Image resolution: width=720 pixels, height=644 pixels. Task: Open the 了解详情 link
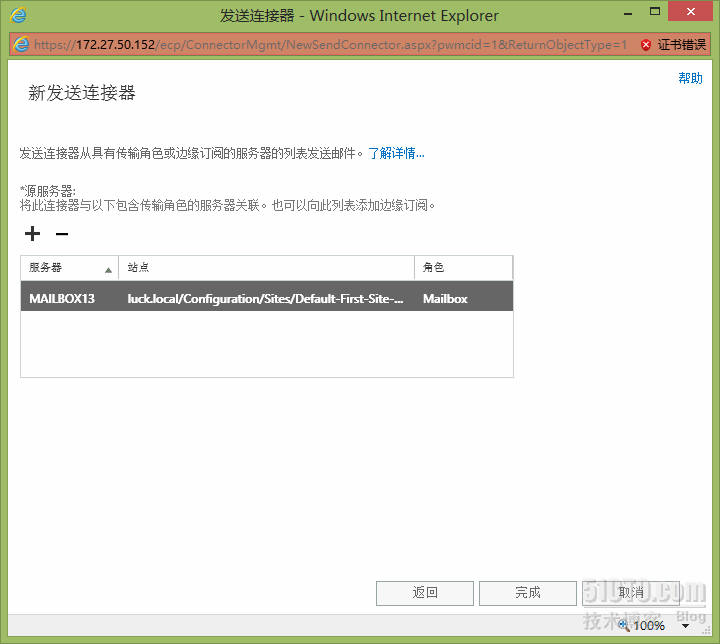[x=396, y=153]
